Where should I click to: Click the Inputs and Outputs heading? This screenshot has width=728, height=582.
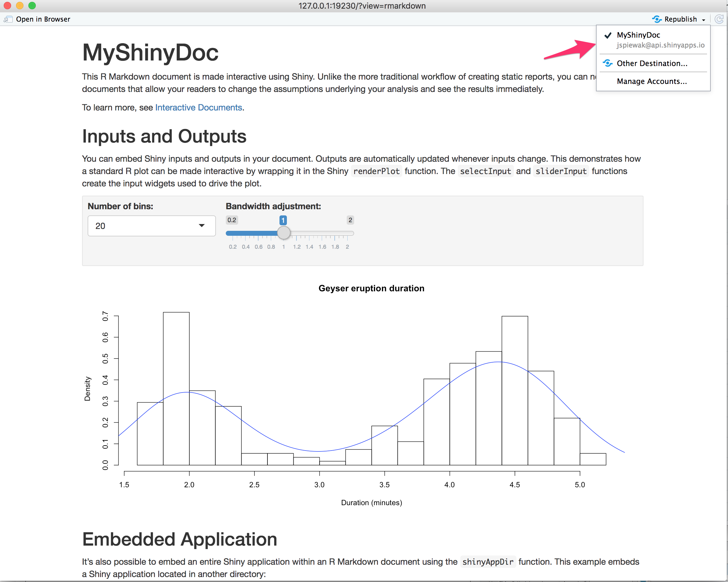click(164, 136)
